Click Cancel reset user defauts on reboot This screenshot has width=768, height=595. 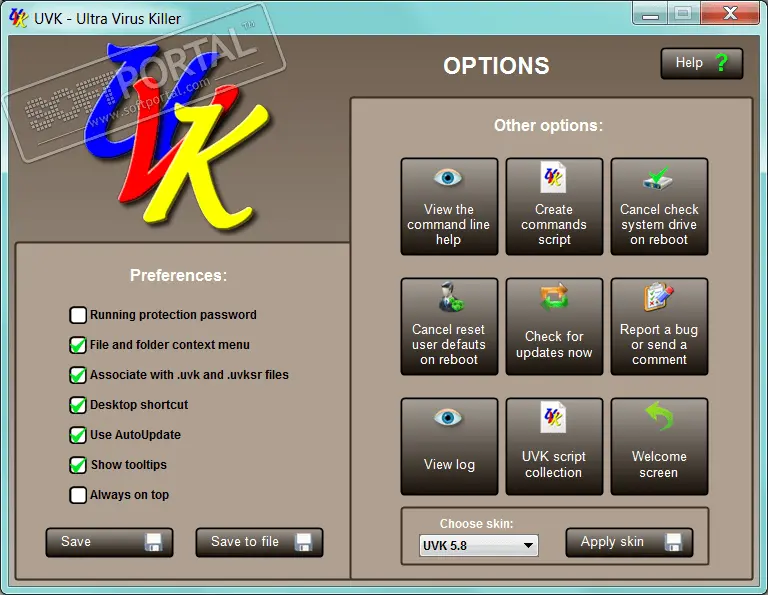[449, 327]
